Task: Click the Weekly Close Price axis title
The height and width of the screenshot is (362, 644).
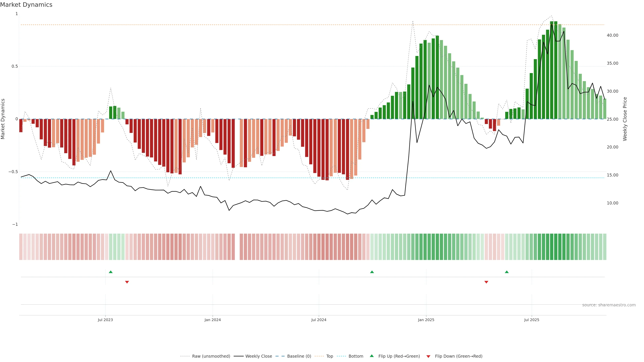Action: (x=625, y=119)
